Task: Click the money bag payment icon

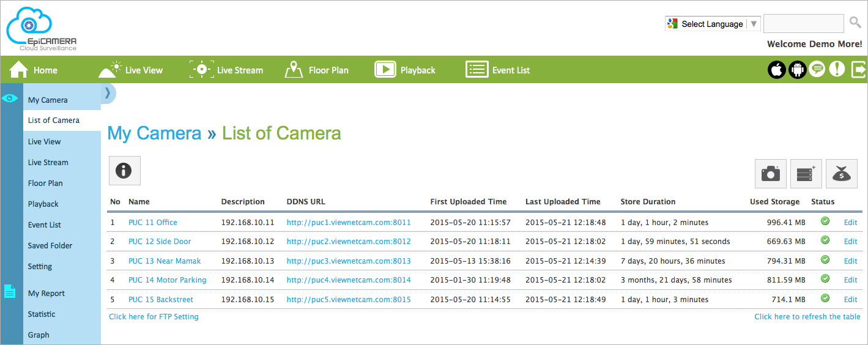Action: [x=842, y=174]
